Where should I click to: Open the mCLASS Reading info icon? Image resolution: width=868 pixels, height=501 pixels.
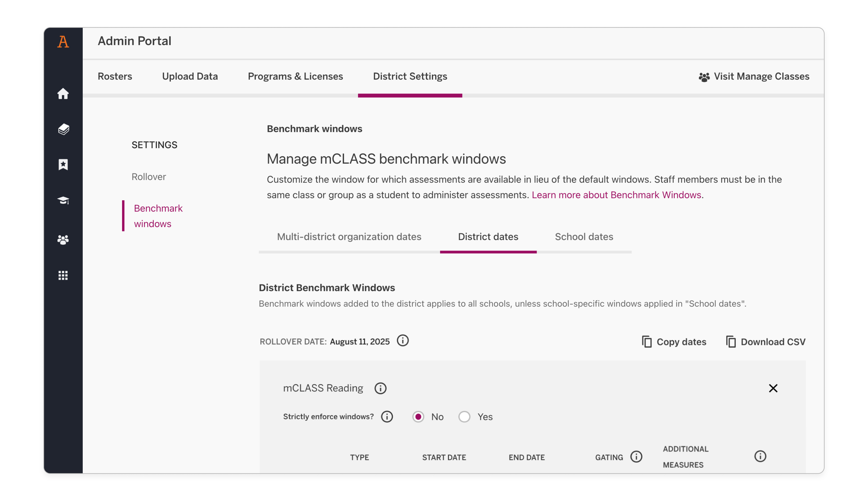(x=380, y=388)
